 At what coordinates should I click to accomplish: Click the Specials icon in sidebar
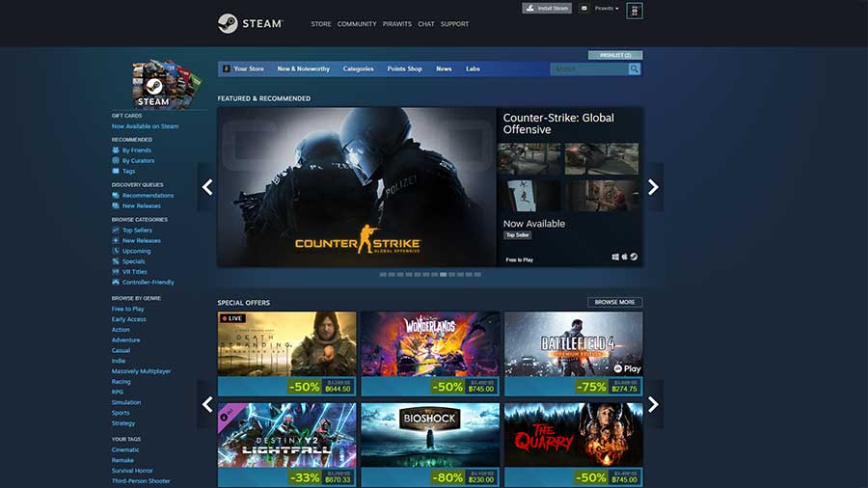click(116, 261)
